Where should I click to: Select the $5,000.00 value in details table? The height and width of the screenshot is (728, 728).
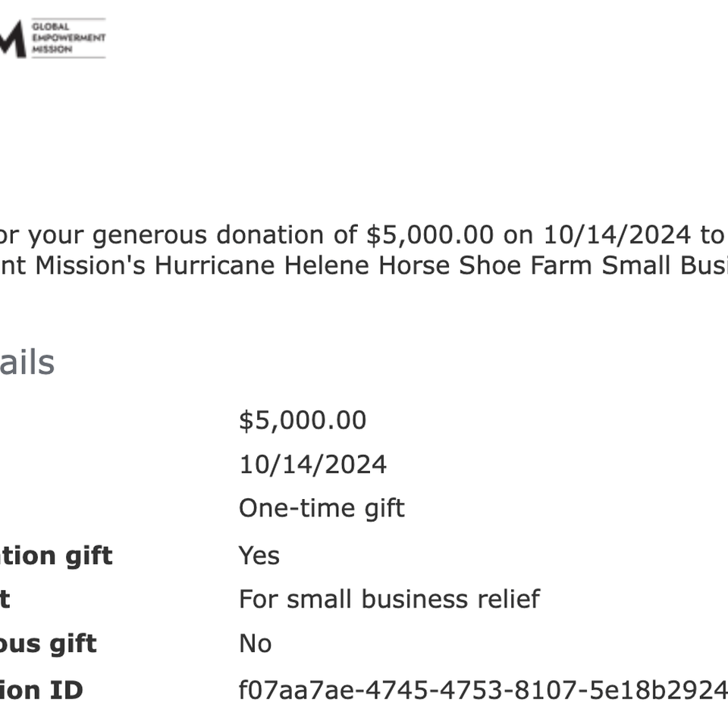point(303,421)
